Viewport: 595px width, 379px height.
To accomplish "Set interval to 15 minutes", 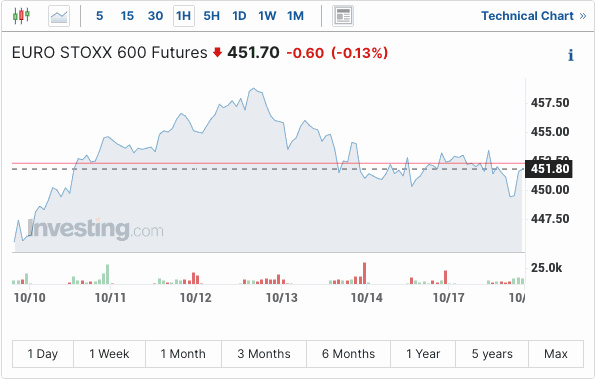I will coord(127,16).
